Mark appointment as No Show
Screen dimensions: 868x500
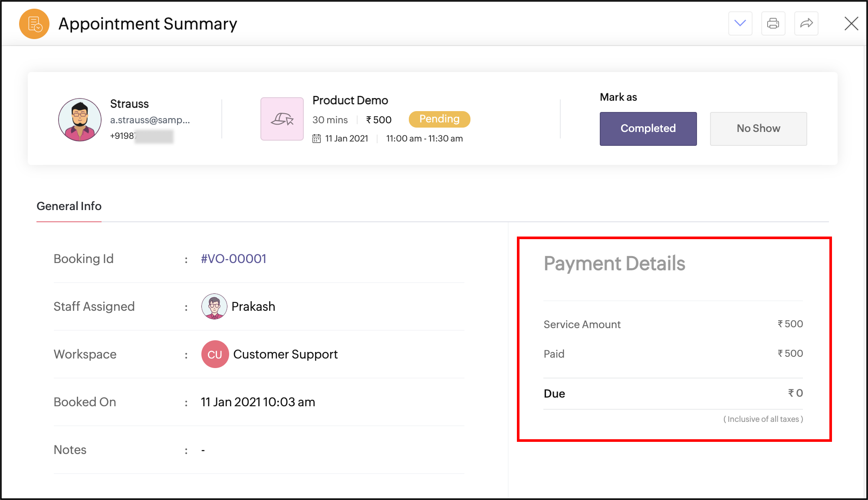758,128
